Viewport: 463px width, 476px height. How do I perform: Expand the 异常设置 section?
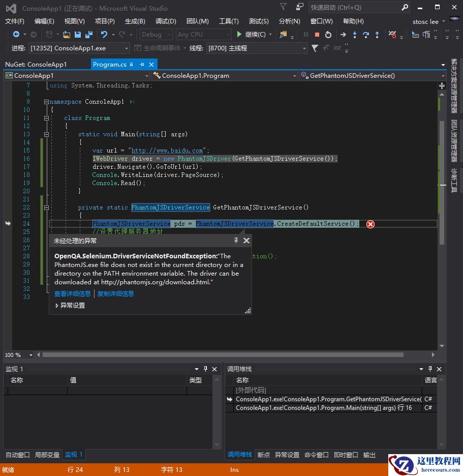pos(57,306)
